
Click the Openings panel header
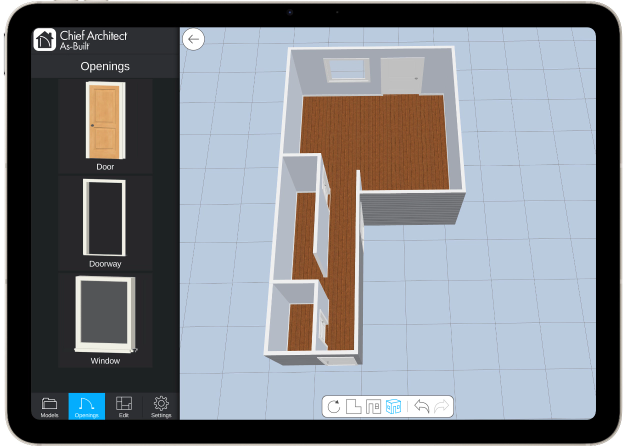[105, 66]
